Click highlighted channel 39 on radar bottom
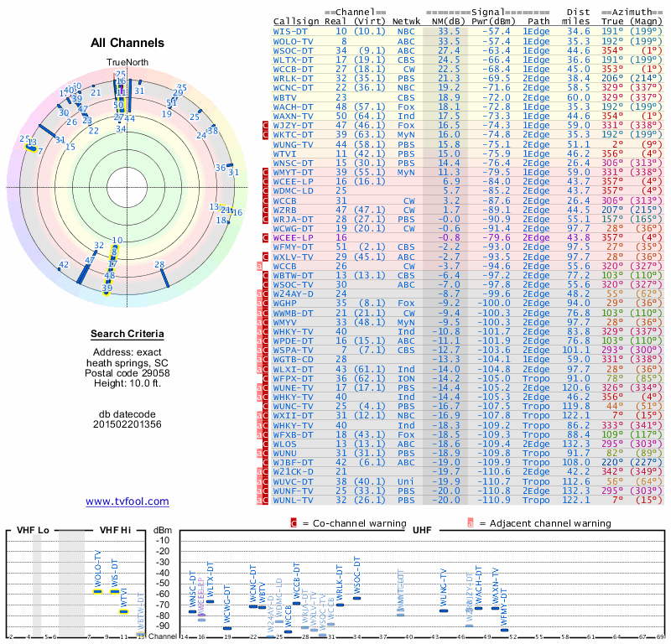Screen dimensions: 671x644 pyautogui.click(x=107, y=288)
